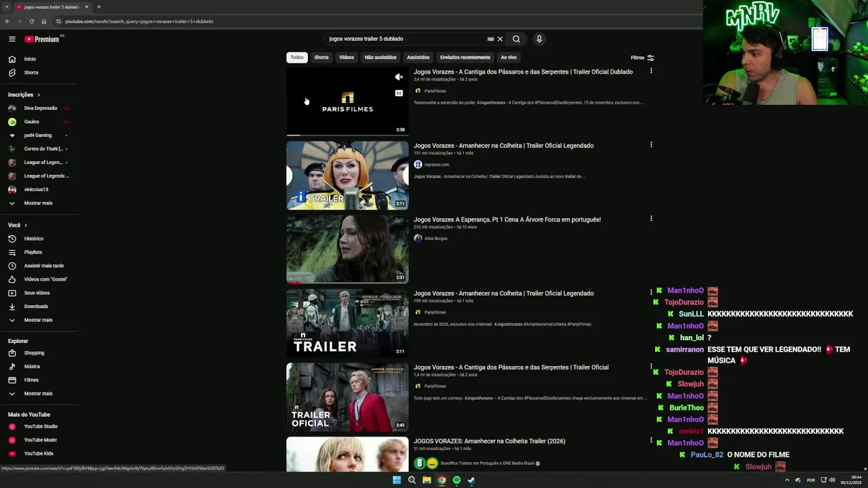
Task: Select the Enviados recentemente filter chip
Action: (465, 58)
